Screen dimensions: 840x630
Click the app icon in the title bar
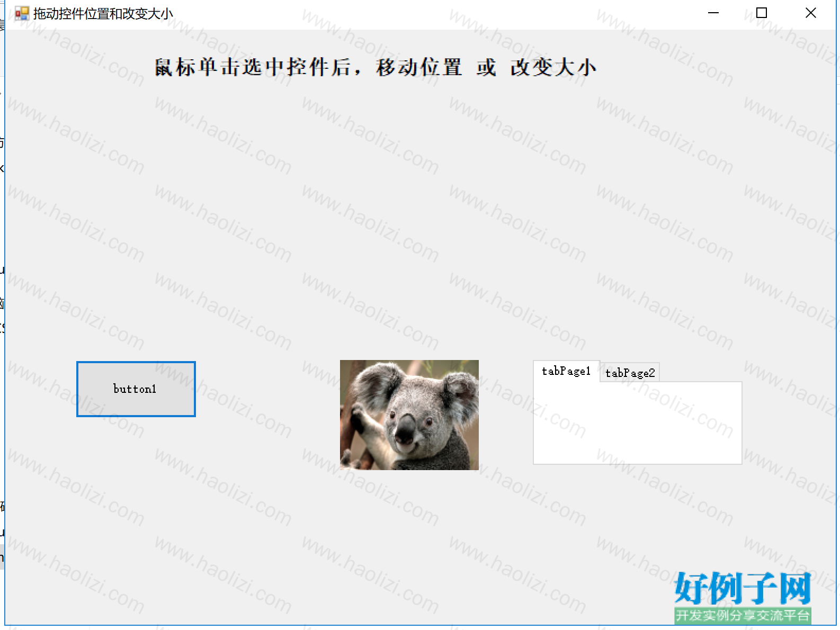[22, 13]
